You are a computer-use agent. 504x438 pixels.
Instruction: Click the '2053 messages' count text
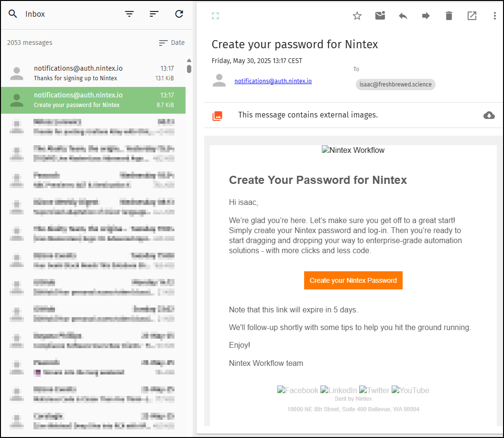click(30, 43)
